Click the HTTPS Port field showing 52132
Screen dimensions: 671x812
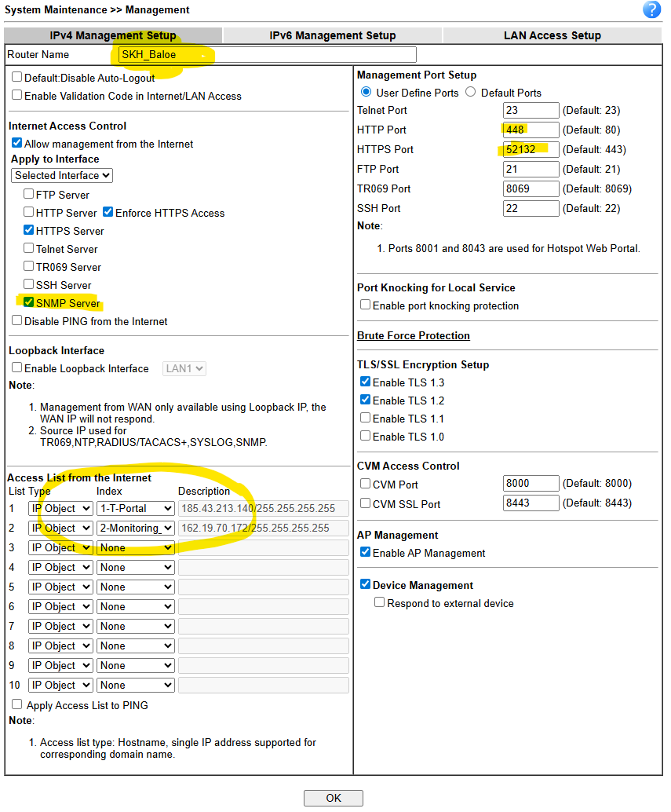pyautogui.click(x=531, y=150)
